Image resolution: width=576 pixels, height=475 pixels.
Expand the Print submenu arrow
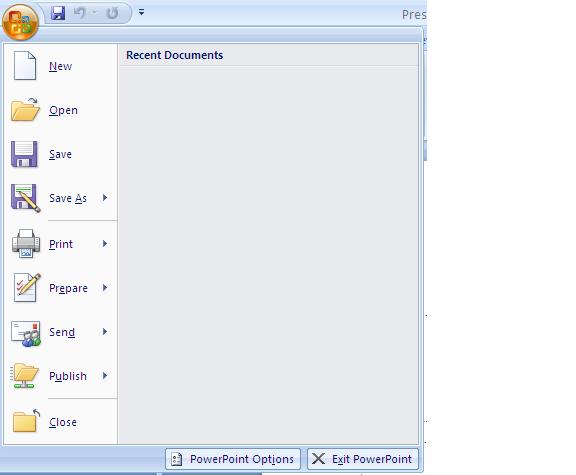(x=105, y=244)
